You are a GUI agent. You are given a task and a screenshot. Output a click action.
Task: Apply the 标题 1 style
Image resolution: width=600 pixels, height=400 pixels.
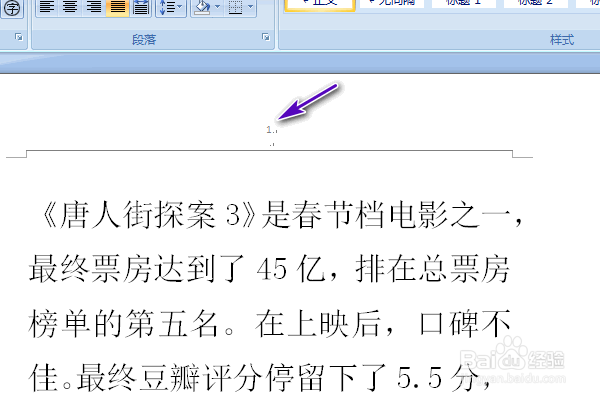point(464,3)
